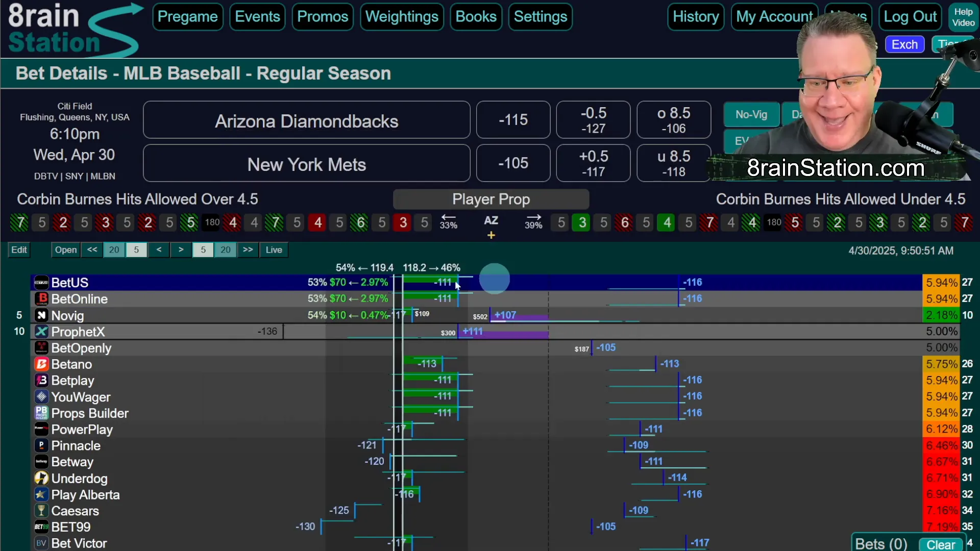Open the Player Prop selector
Image resolution: width=980 pixels, height=551 pixels.
click(x=491, y=199)
